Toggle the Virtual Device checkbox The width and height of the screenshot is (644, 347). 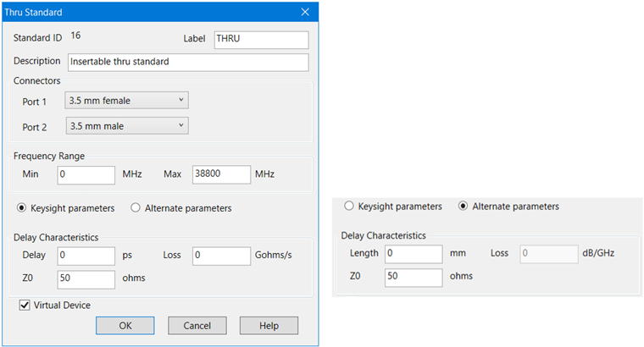[x=25, y=306]
